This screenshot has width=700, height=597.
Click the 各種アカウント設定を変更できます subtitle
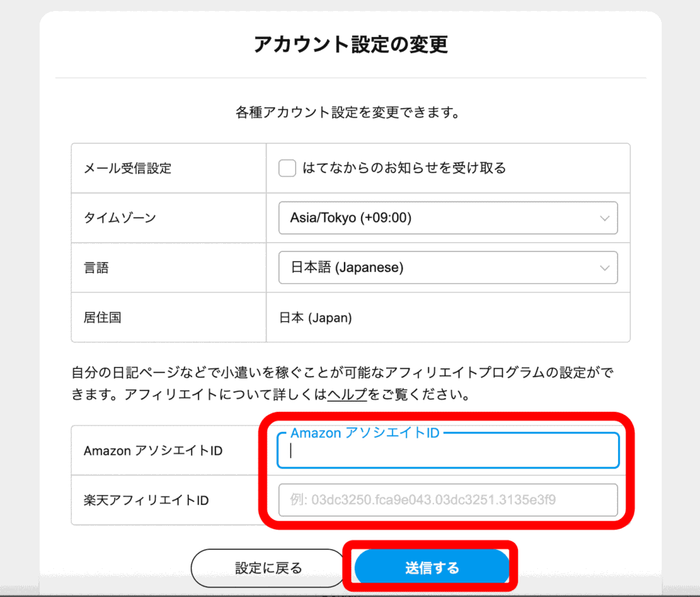(349, 111)
